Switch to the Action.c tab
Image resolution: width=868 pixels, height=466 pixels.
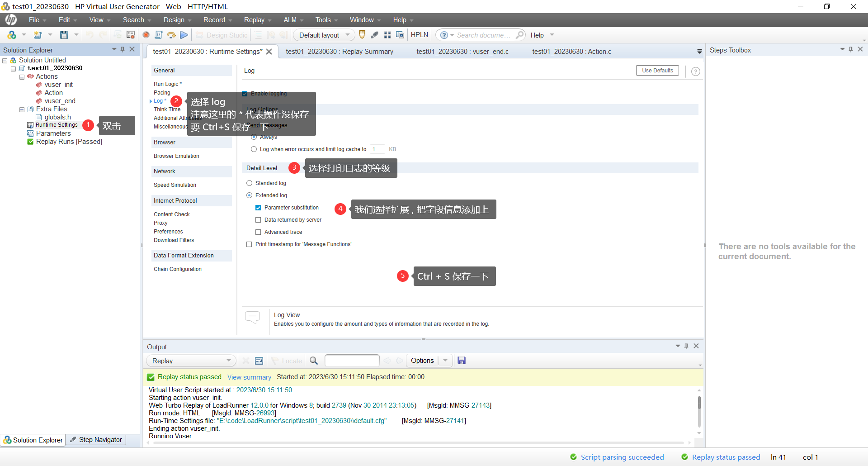coord(571,52)
